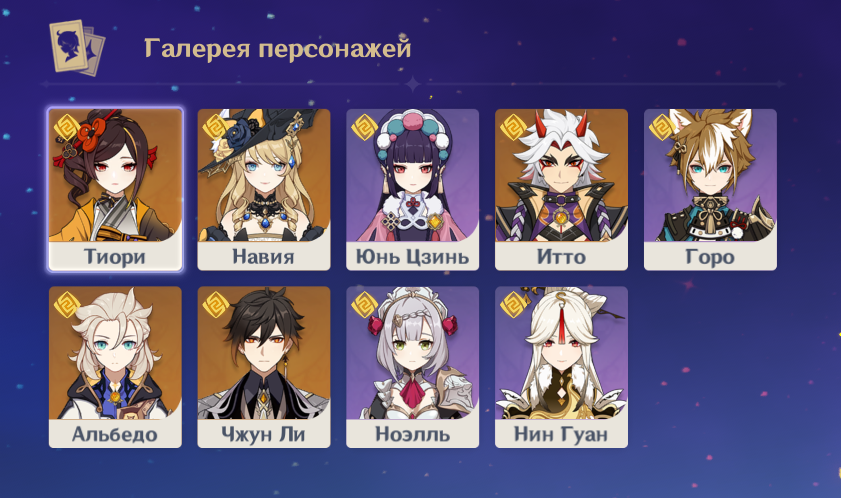Screen dimensions: 841x498
Task: Select the Итто character portrait
Action: 562,175
